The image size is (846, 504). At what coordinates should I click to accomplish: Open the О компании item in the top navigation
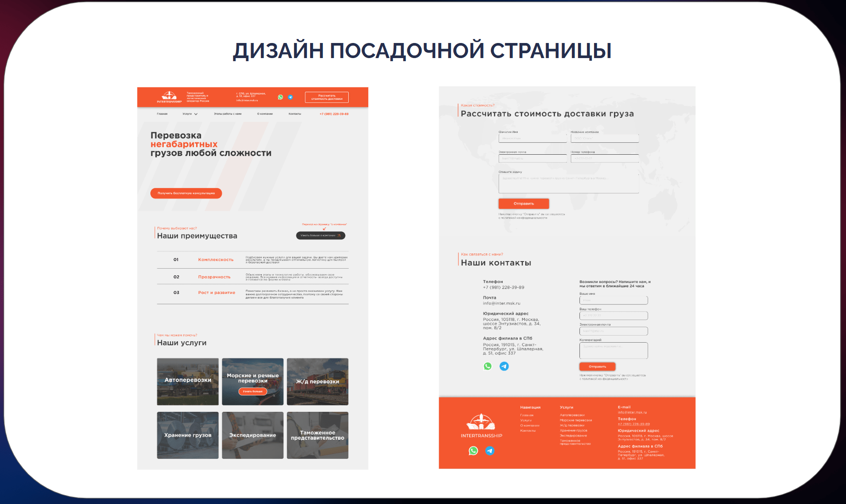click(265, 114)
